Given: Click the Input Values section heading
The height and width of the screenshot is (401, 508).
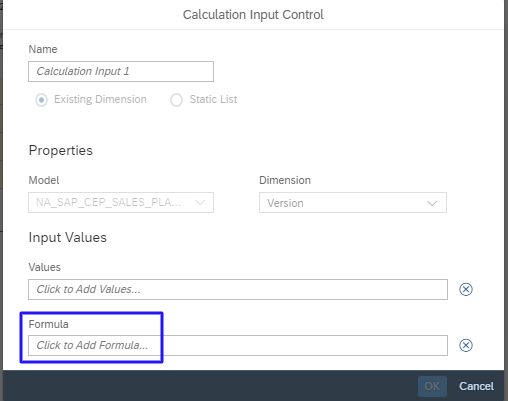Looking at the screenshot, I should pos(68,237).
